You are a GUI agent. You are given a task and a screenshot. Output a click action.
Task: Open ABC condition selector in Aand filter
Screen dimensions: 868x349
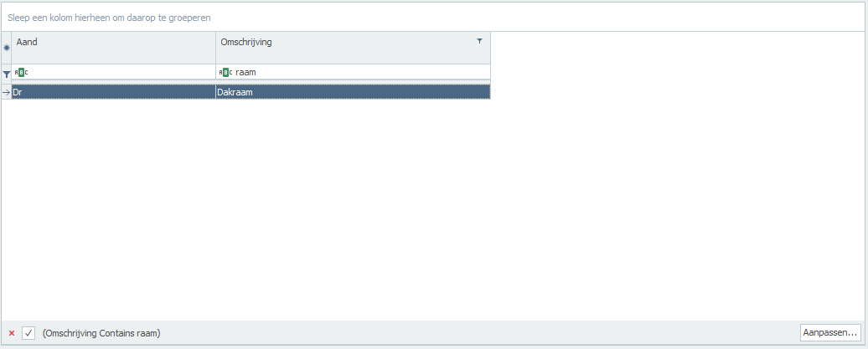click(x=21, y=73)
